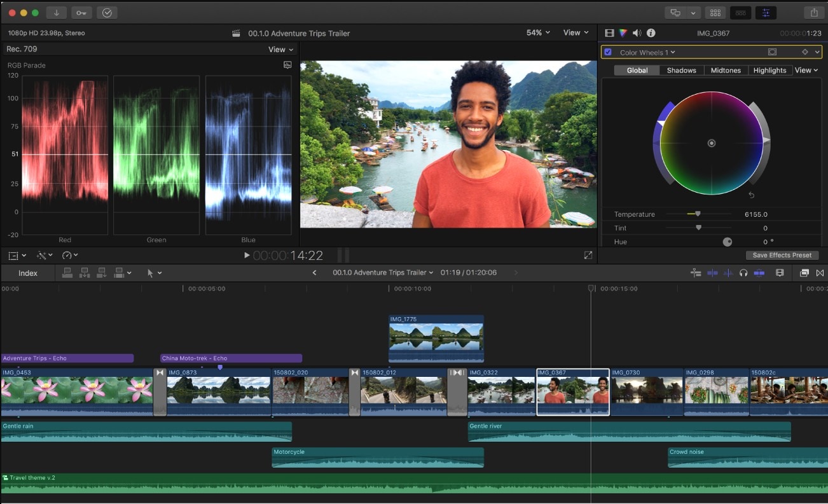The image size is (828, 504).
Task: Open the Enhancements magic wand menu
Action: coord(42,255)
